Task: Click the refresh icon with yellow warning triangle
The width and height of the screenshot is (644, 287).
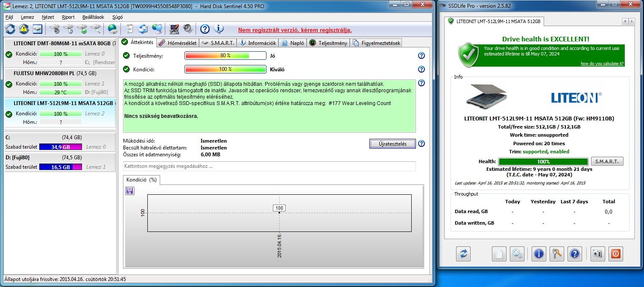Action: click(24, 29)
